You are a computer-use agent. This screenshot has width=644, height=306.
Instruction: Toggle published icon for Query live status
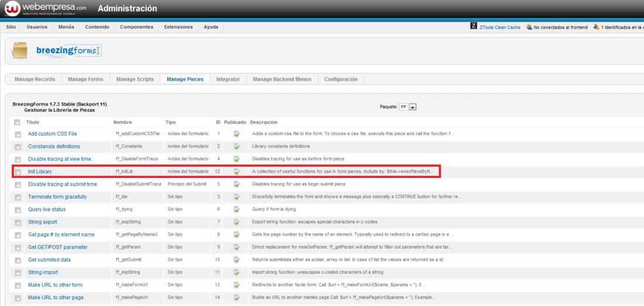tap(237, 209)
